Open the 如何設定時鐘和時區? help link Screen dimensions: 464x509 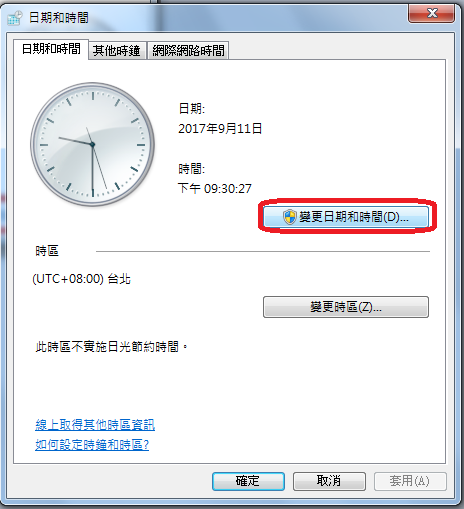click(x=92, y=445)
